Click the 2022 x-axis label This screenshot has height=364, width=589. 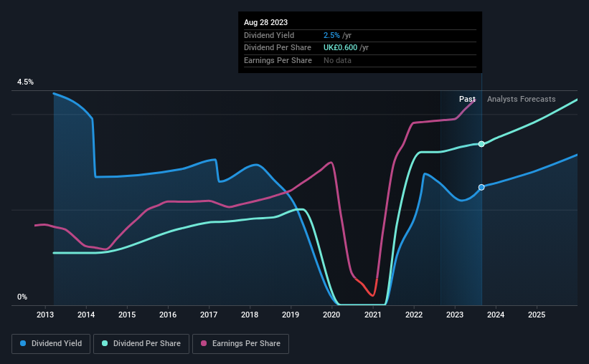click(414, 315)
